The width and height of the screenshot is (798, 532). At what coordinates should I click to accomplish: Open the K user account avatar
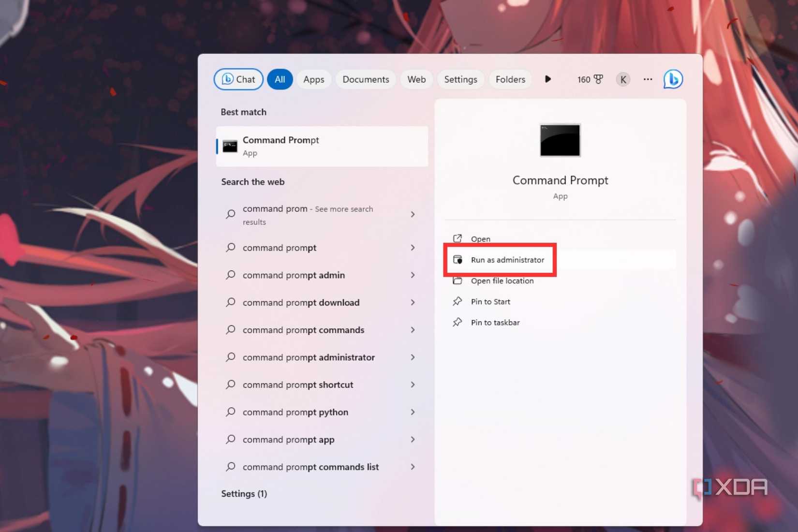tap(622, 79)
